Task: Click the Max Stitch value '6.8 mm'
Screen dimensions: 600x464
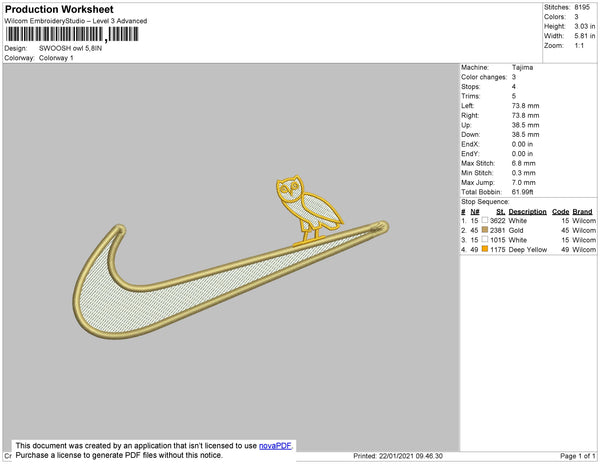Action: click(x=523, y=163)
